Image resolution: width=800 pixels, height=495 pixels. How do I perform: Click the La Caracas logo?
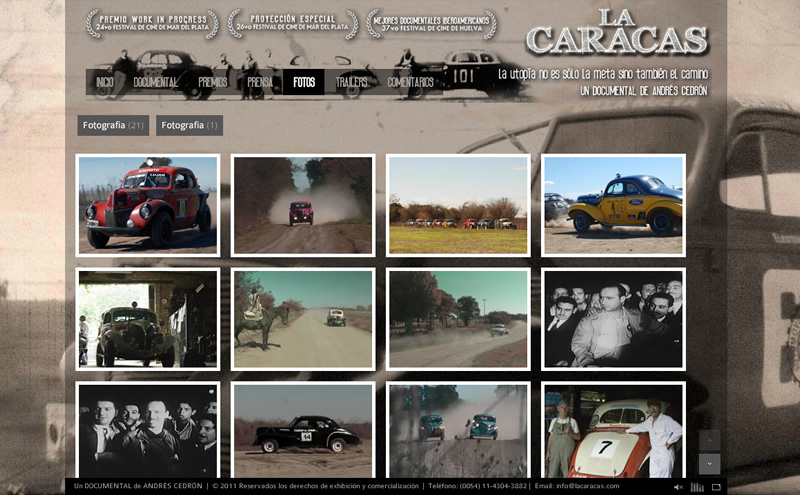click(616, 32)
